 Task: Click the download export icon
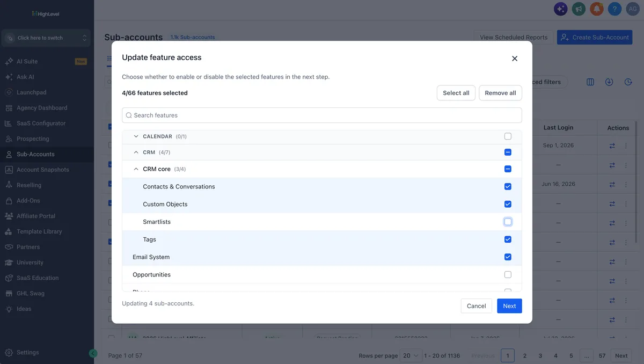tap(609, 82)
